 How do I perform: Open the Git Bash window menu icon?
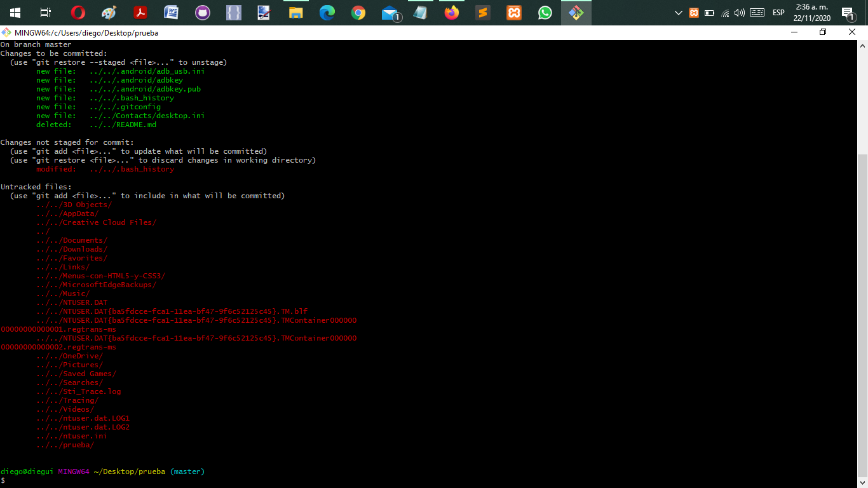pos(6,32)
